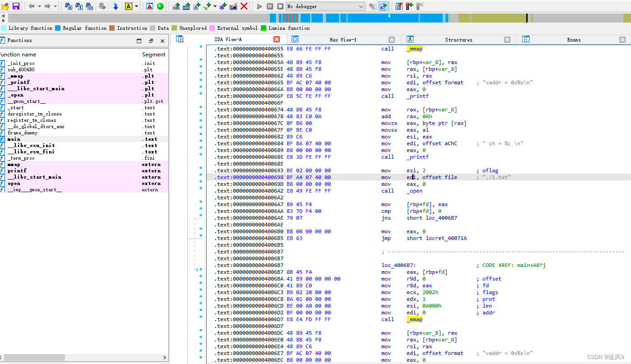Jump forward with the right arrow
Viewport: 631px width, 364px height.
click(x=47, y=6)
